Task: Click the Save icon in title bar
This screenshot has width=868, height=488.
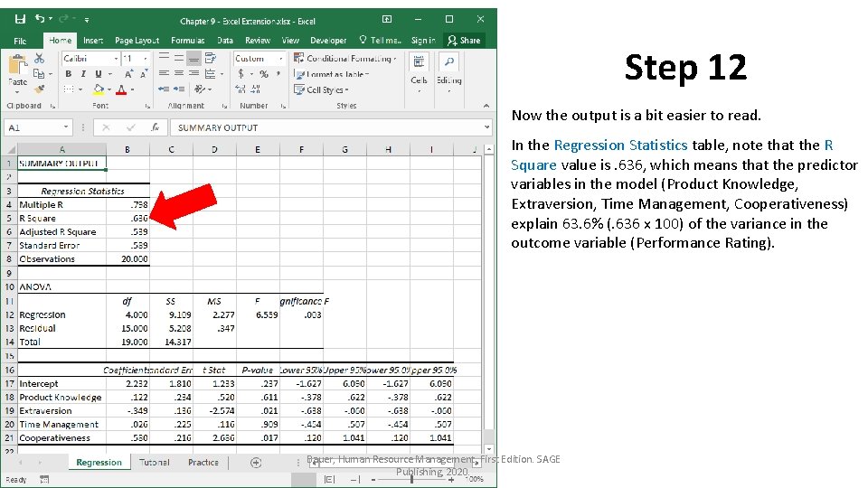Action: click(x=20, y=19)
